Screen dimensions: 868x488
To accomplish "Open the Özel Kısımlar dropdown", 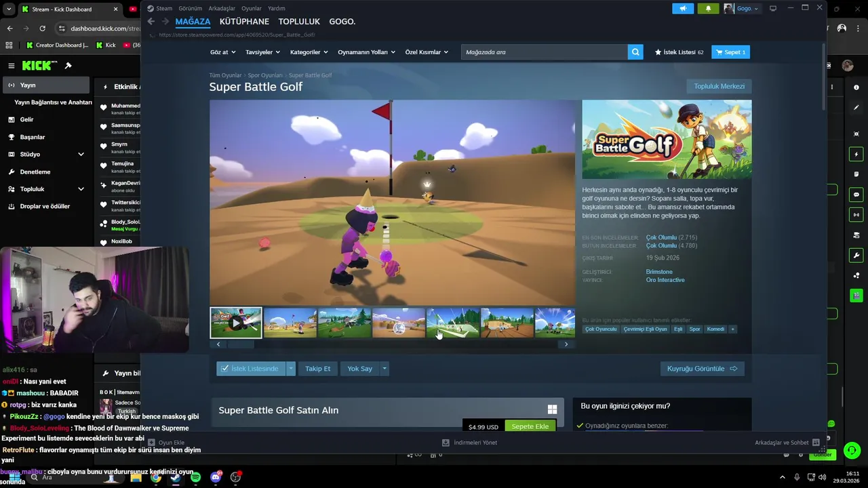I will 427,52.
